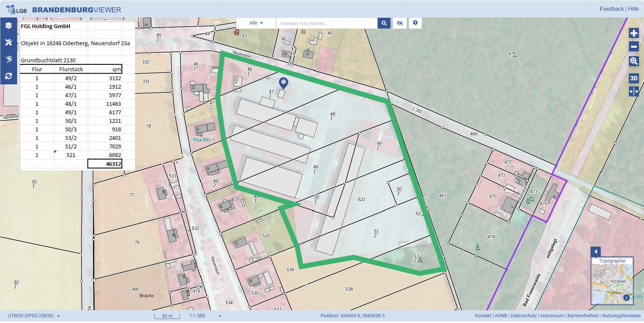Focus the Geodaten, Orte, Kataster search field
Screen dimensions: 644x323
[327, 23]
